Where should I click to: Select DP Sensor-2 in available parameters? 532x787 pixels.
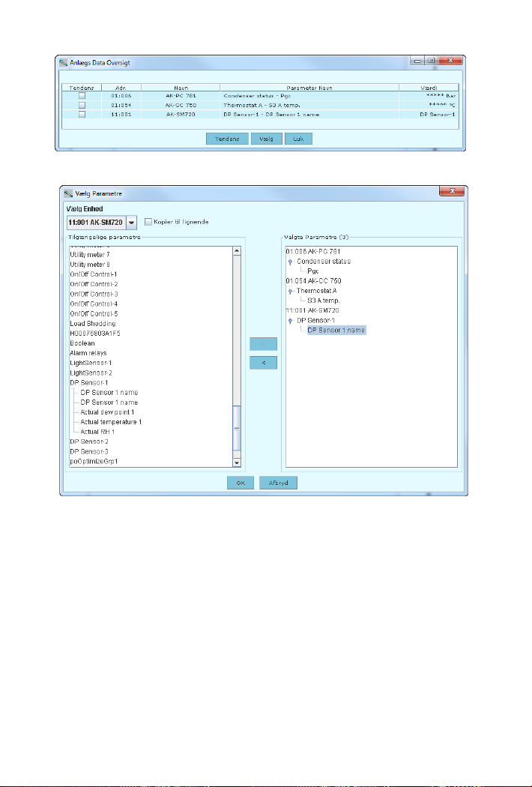pos(89,441)
